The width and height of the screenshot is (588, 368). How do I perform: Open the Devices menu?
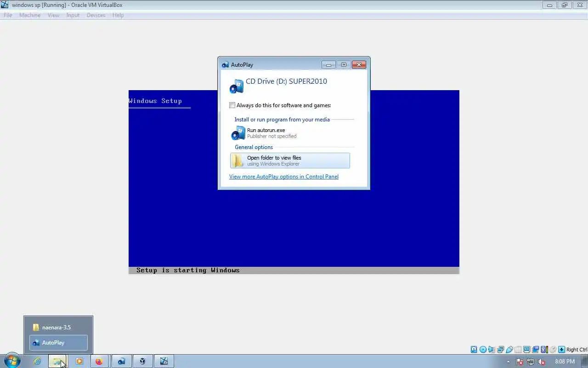tap(96, 15)
